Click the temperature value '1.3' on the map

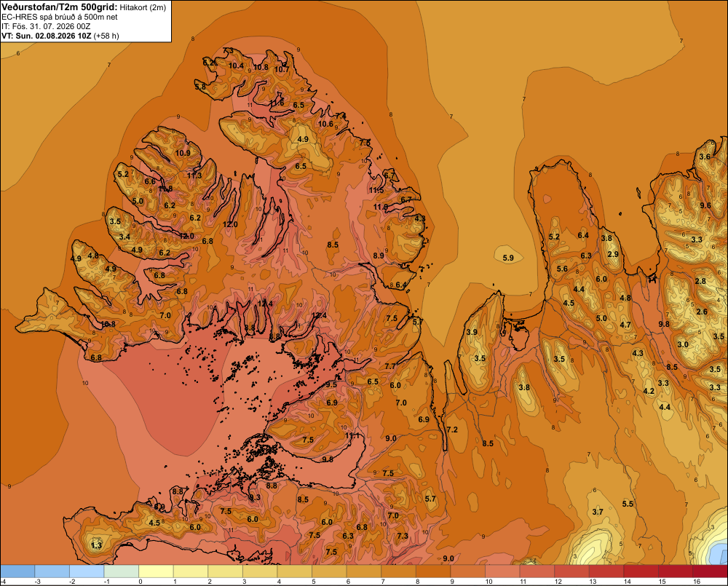(96, 545)
